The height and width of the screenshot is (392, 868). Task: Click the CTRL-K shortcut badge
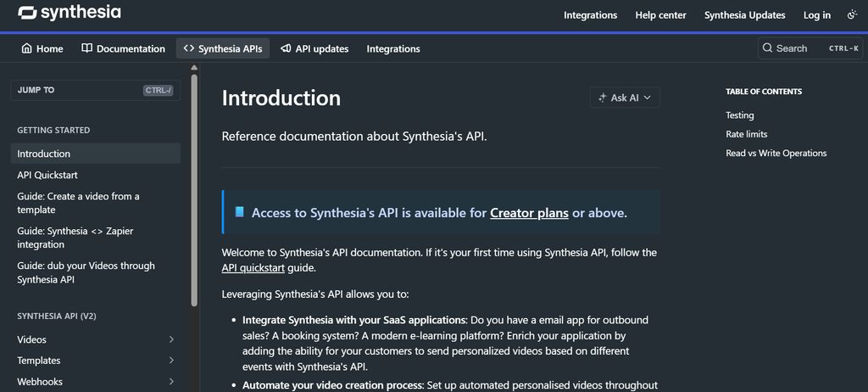pyautogui.click(x=843, y=48)
